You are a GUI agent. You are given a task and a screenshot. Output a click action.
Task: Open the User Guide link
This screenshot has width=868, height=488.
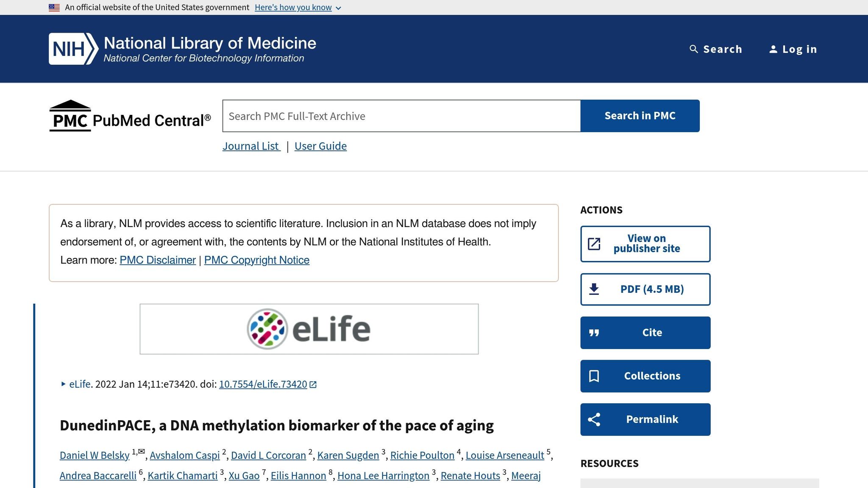coord(320,146)
